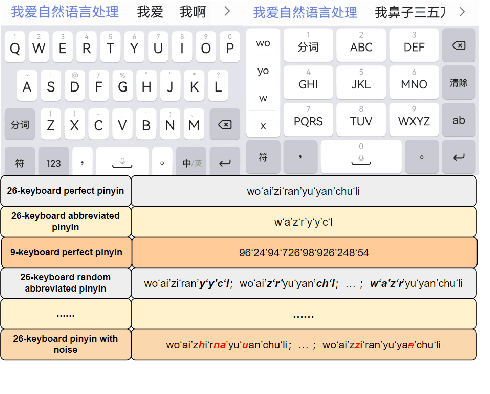Tap the V key
490x394 pixels.
(122, 124)
